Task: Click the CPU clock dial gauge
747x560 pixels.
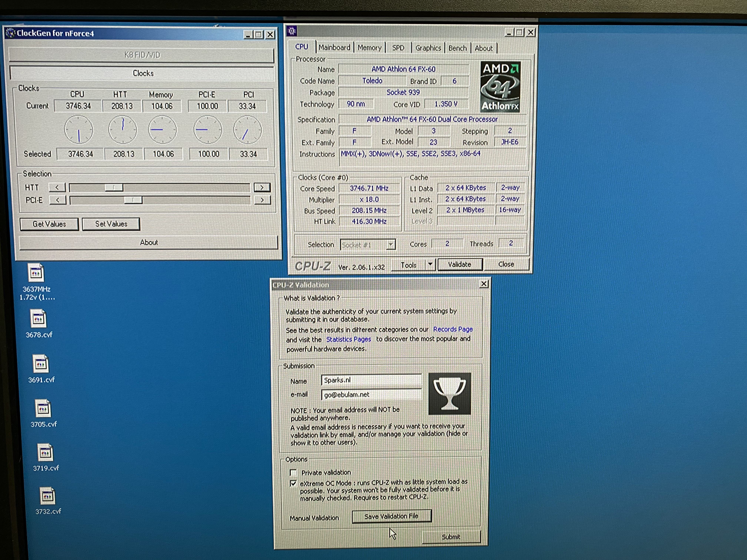Action: pyautogui.click(x=79, y=129)
